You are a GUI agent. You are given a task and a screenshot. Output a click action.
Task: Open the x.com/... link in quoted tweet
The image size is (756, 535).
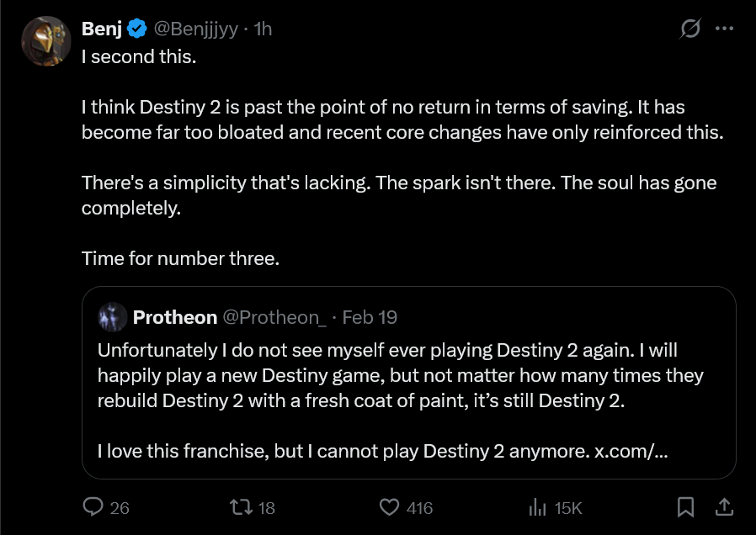click(x=631, y=451)
